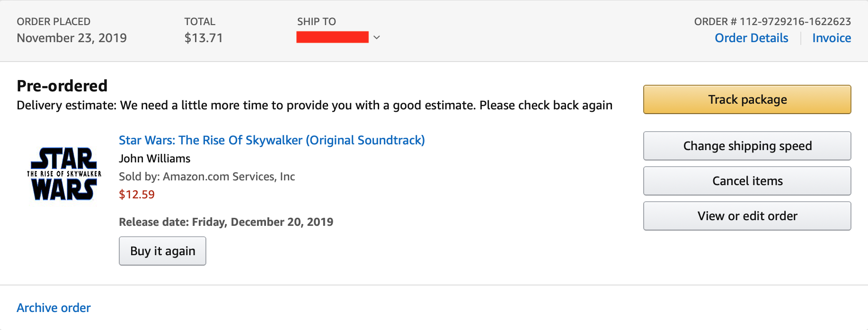Viewport: 868px width, 330px height.
Task: Click the $13.71 order total
Action: (204, 38)
